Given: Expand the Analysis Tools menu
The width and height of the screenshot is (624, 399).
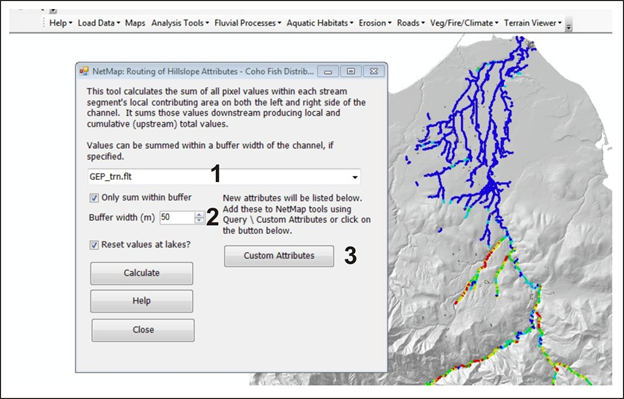Looking at the screenshot, I should click(x=180, y=23).
